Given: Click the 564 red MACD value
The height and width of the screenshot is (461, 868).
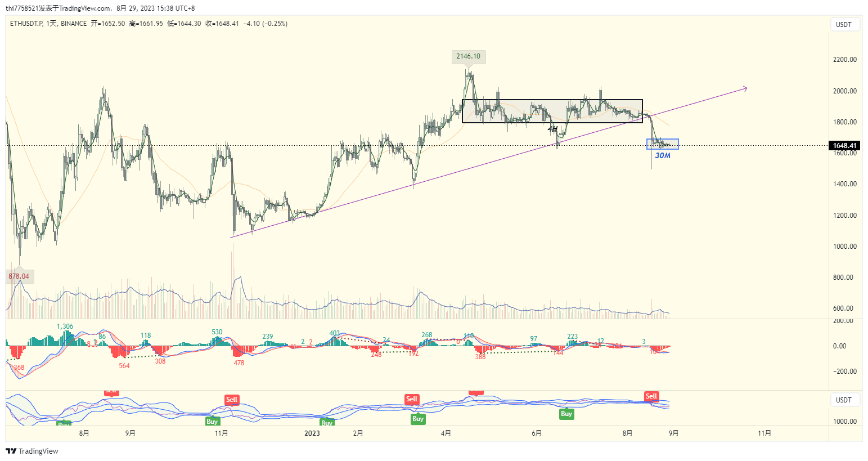Looking at the screenshot, I should click(124, 366).
